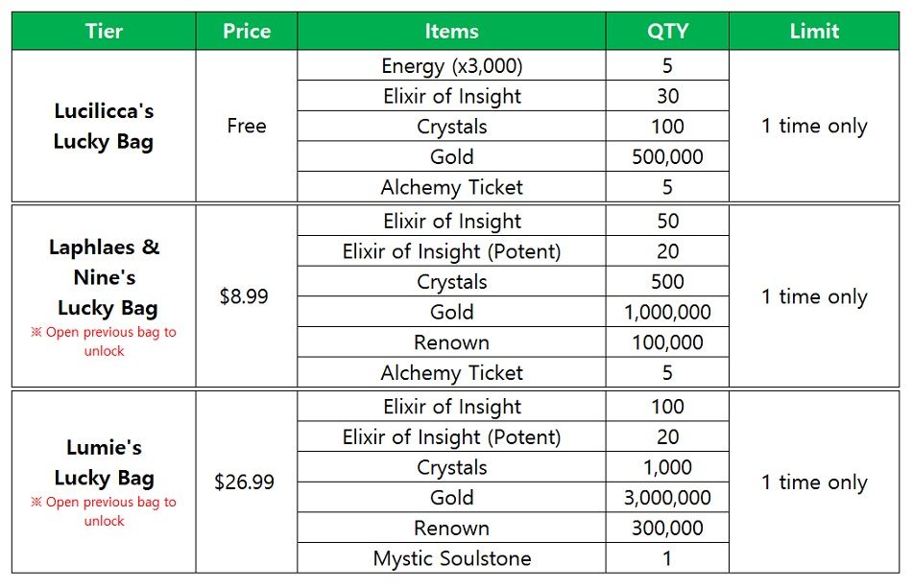Click red unlock note under Lumie's bag
The height and width of the screenshot is (588, 912).
(x=104, y=511)
